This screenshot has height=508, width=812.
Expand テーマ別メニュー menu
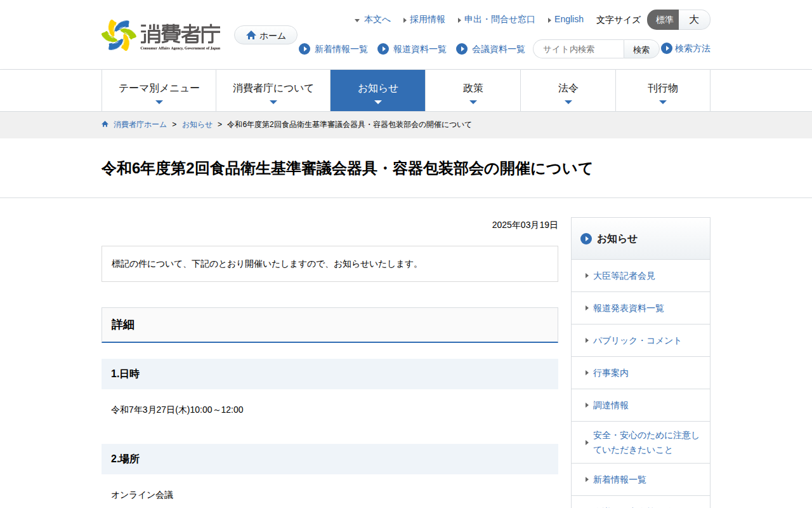click(x=159, y=91)
